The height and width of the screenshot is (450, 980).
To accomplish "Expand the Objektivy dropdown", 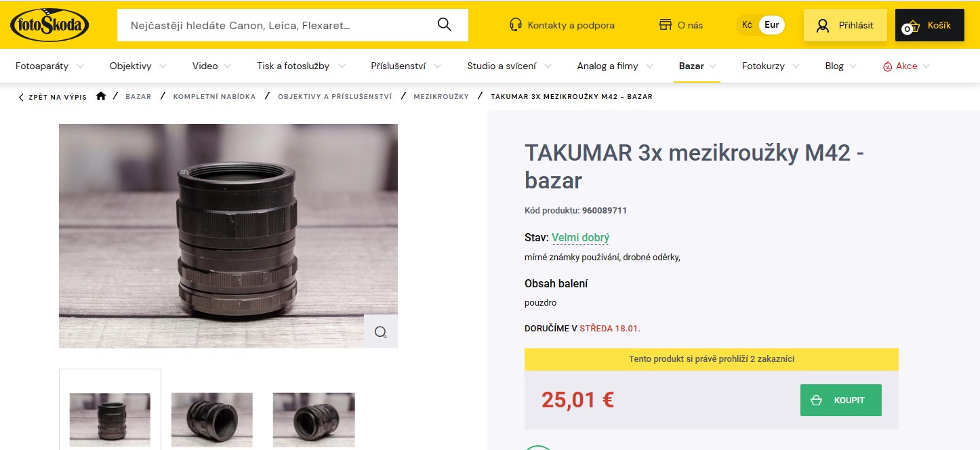I will tap(138, 66).
